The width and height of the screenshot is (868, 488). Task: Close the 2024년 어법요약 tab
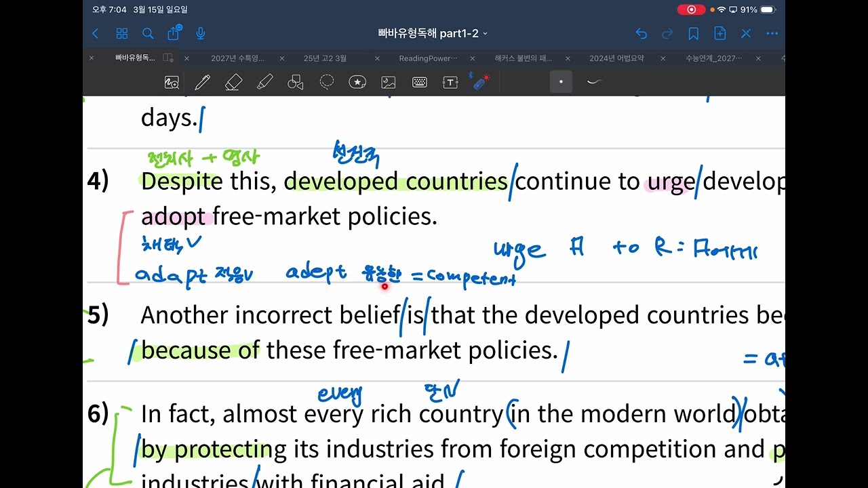coord(568,58)
